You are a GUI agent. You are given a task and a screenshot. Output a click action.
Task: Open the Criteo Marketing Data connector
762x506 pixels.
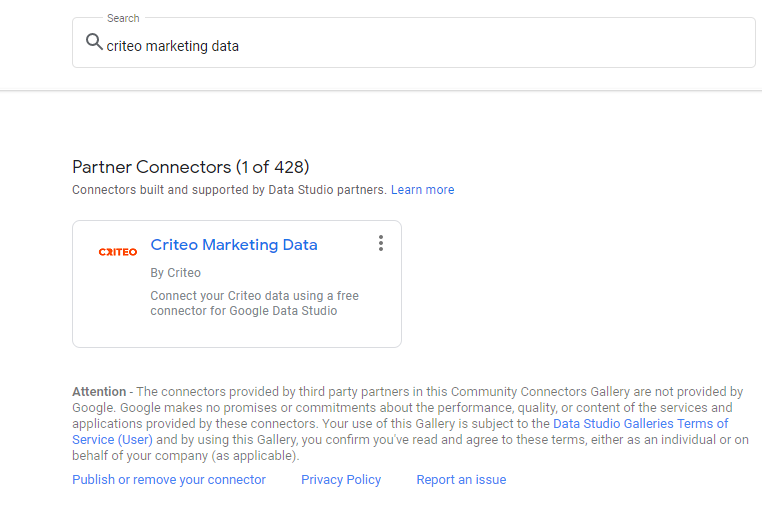[234, 245]
